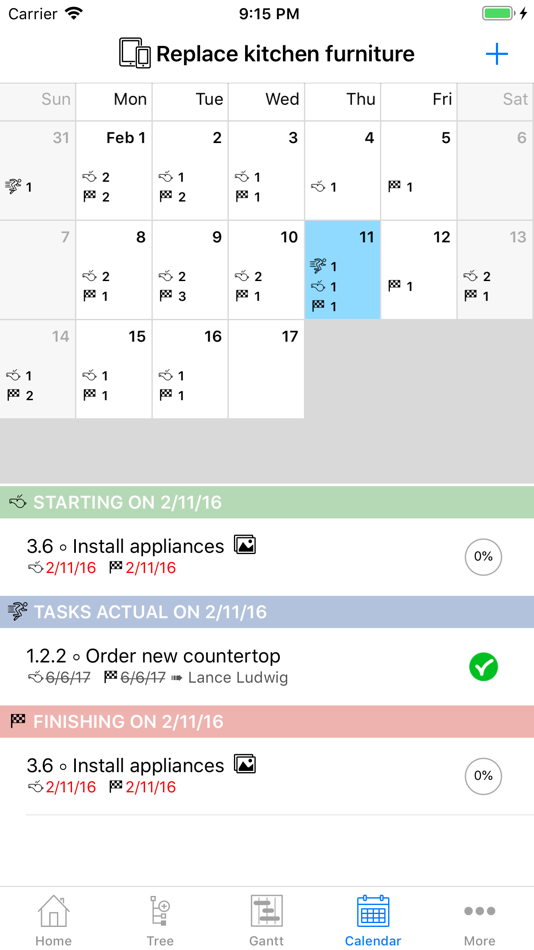Tap the start whistle icon on day 15

(x=90, y=376)
